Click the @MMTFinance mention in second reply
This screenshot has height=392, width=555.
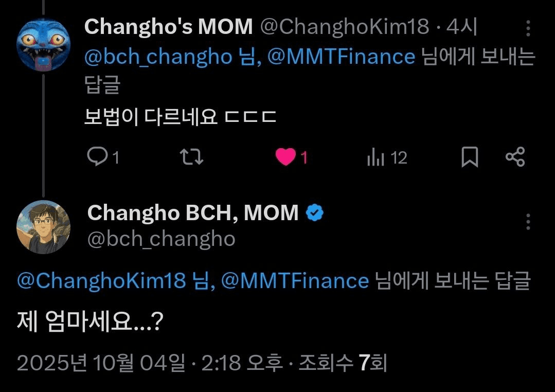[295, 281]
